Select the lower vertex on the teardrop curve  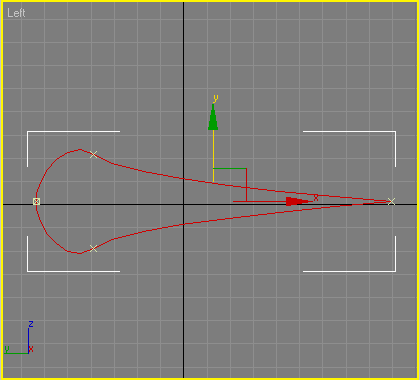[94, 248]
